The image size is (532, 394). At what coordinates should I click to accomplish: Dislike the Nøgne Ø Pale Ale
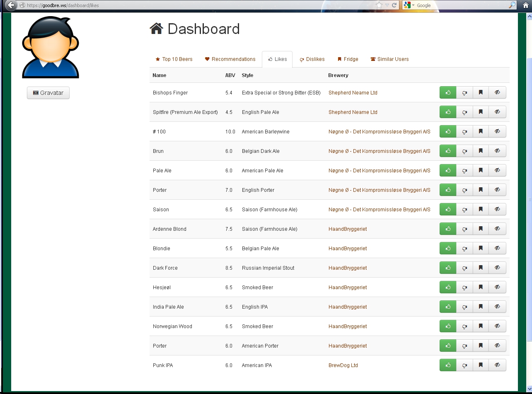coord(464,171)
